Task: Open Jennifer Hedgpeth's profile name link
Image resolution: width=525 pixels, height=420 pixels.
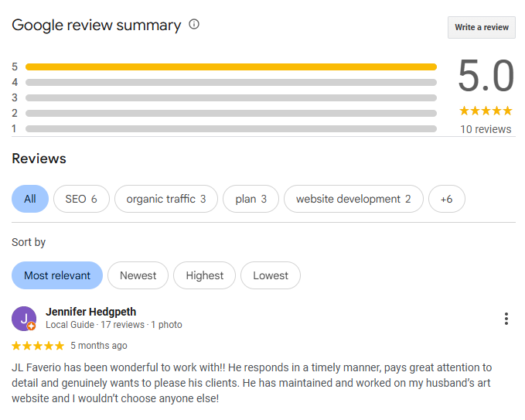Action: (91, 312)
